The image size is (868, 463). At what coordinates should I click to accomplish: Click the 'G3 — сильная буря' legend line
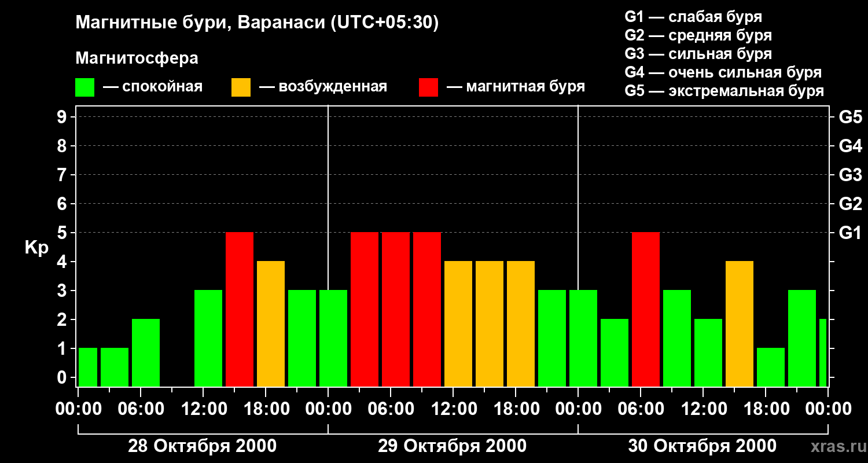click(698, 54)
